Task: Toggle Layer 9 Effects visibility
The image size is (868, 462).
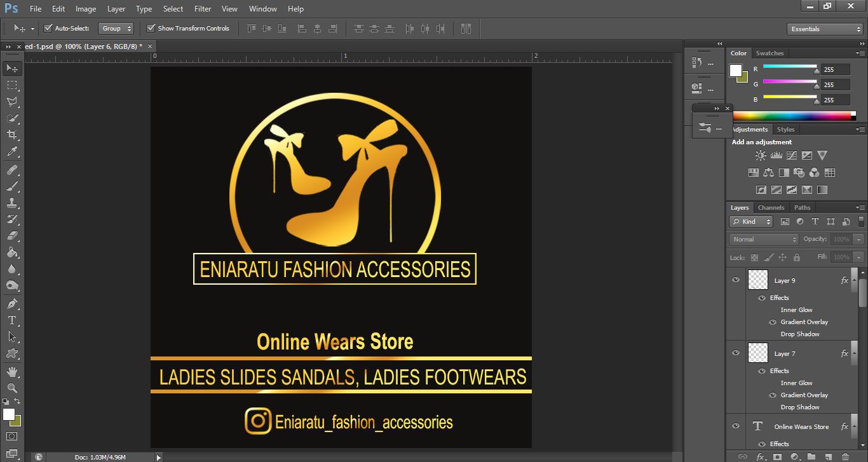Action: tap(762, 297)
